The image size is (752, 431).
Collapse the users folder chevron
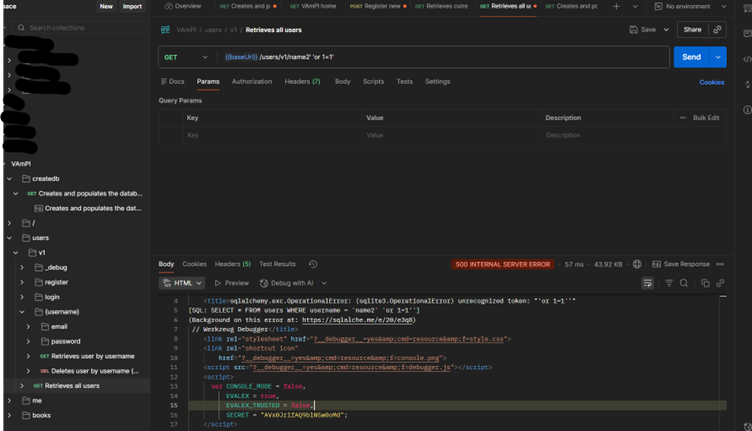(x=9, y=238)
